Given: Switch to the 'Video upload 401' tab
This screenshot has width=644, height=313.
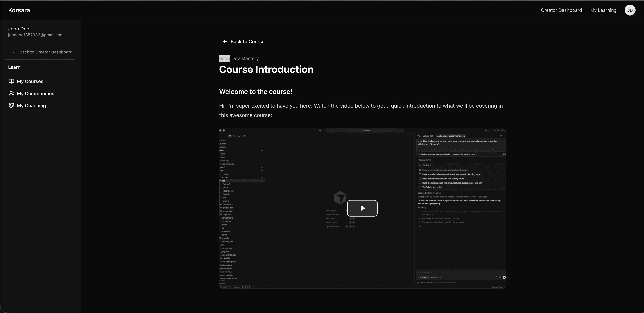Looking at the screenshot, I should 425,136.
